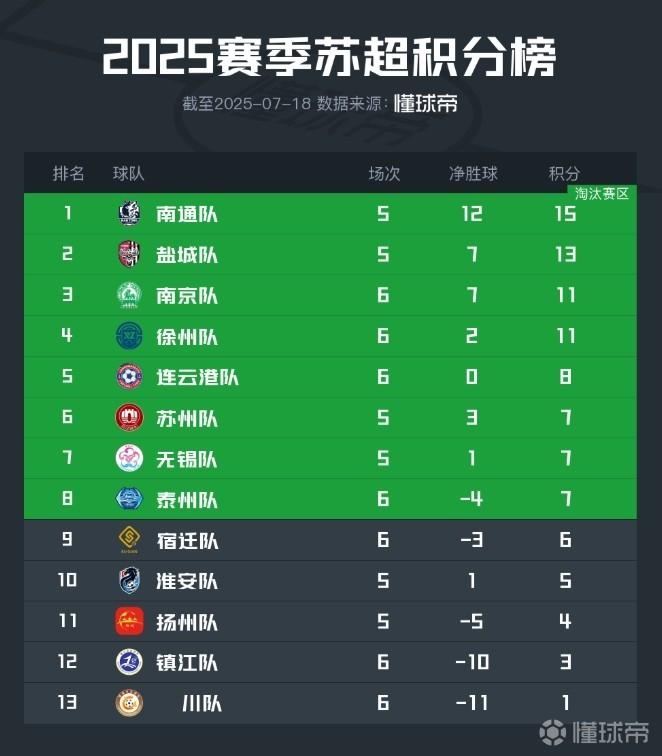
Task: Click the 懂球帝 data source link
Action: (425, 103)
